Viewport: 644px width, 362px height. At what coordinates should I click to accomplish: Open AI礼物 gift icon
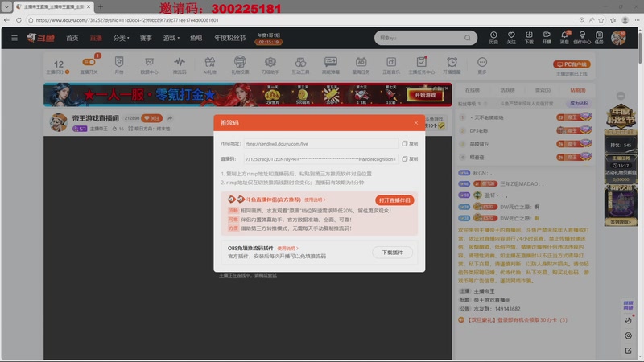pos(210,65)
